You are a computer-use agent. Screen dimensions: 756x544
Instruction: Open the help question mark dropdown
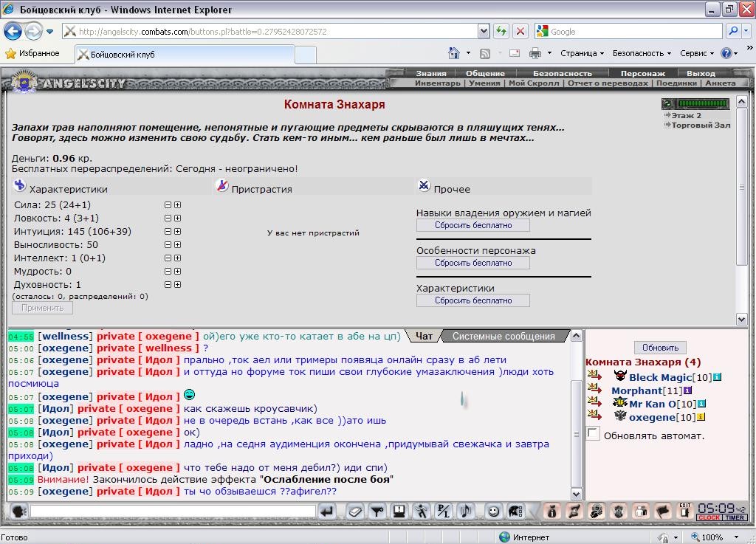point(729,53)
